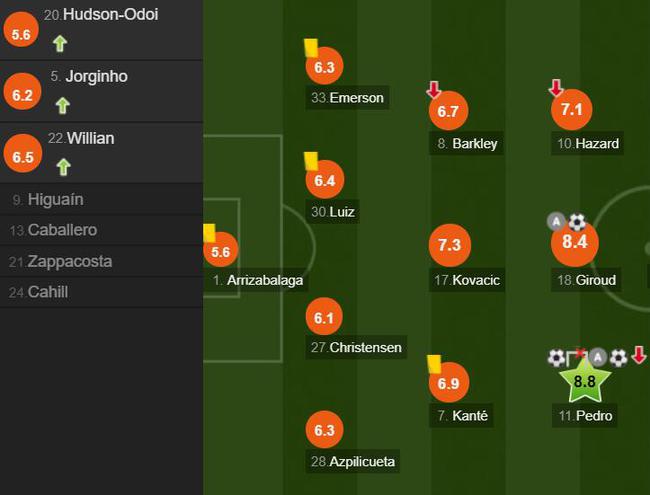Click Kanté's yellow card icon
The image size is (650, 495).
434,364
